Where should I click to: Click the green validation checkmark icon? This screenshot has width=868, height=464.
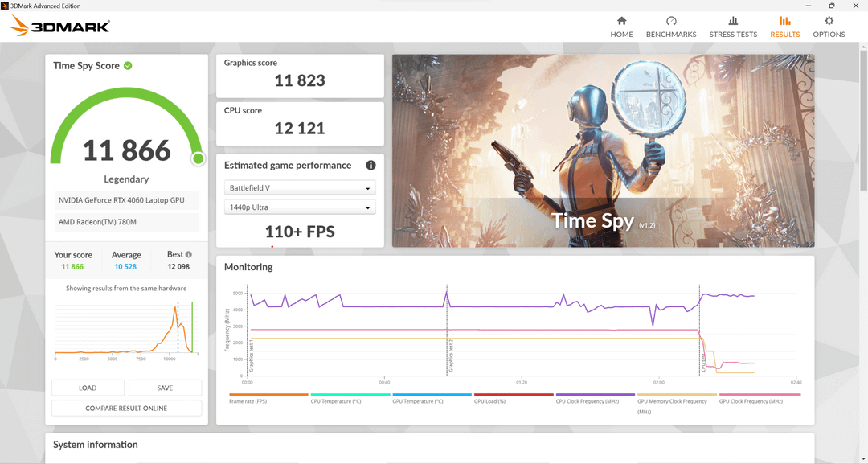(128, 66)
